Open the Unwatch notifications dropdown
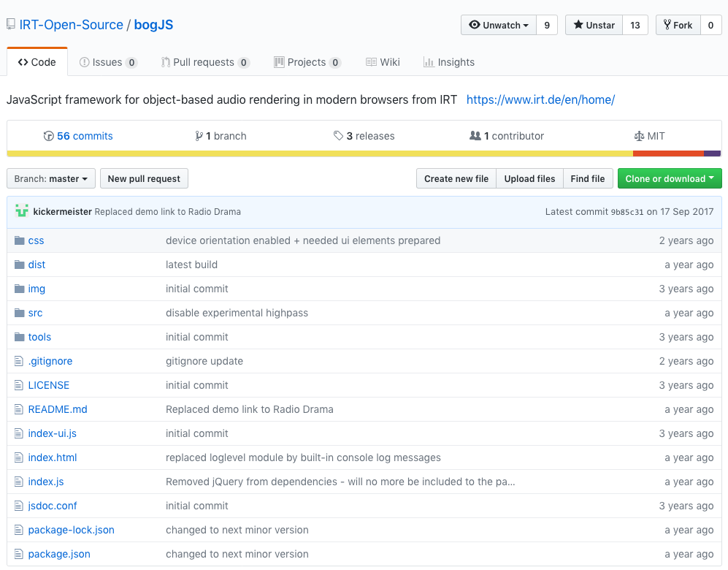Image resolution: width=728 pixels, height=570 pixels. (499, 25)
